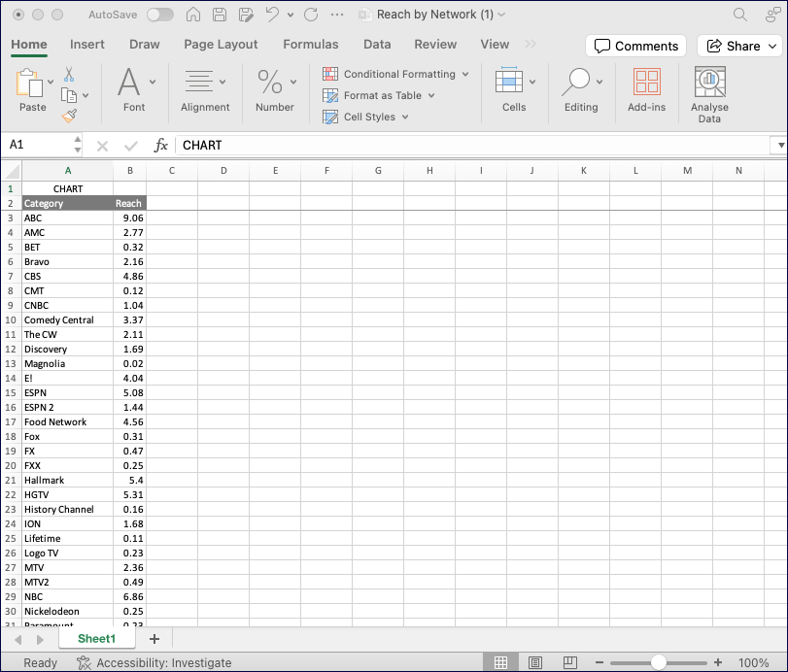Switch to Page Break Preview icon
Viewport: 788px width, 672px height.
coord(570,662)
